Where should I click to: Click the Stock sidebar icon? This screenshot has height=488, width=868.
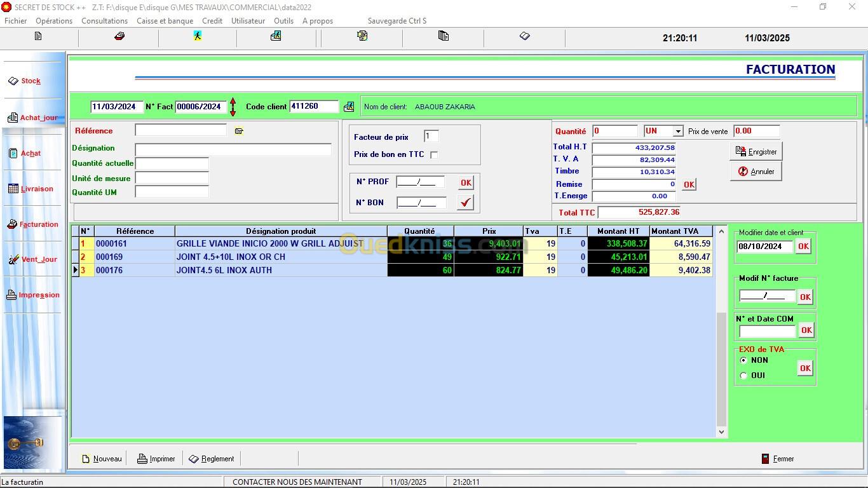13,81
